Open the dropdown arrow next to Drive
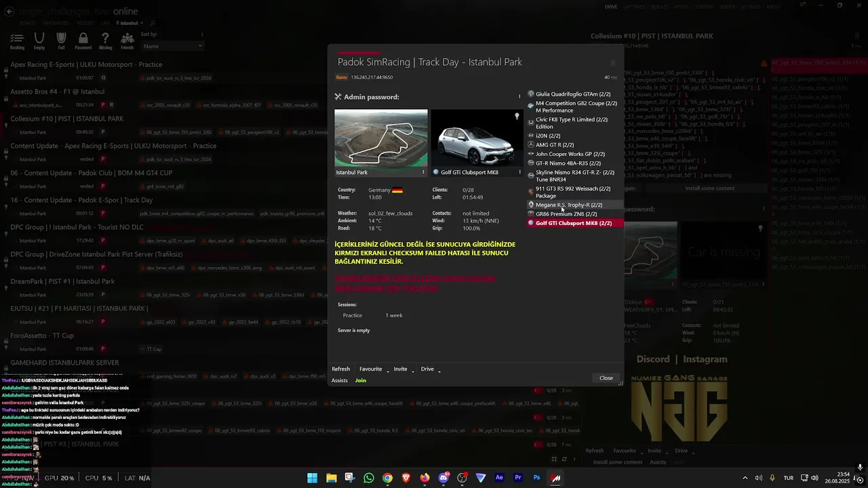This screenshot has height=488, width=868. (x=439, y=371)
